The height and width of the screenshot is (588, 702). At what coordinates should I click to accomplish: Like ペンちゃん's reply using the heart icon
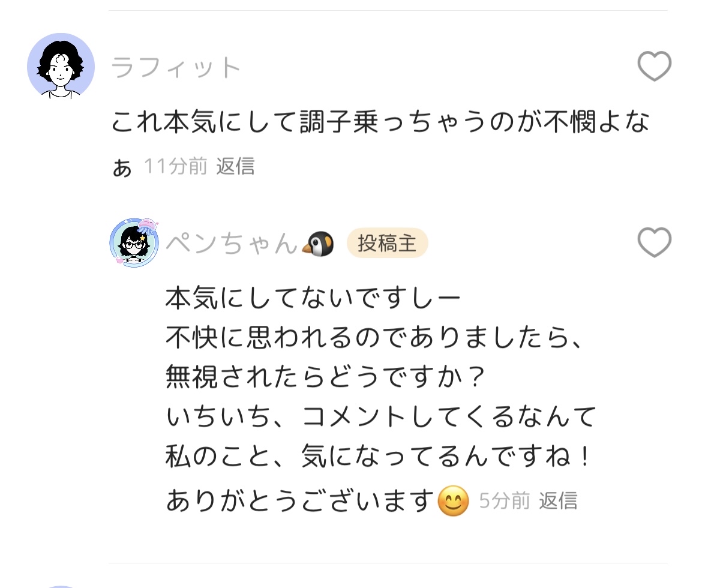[654, 243]
